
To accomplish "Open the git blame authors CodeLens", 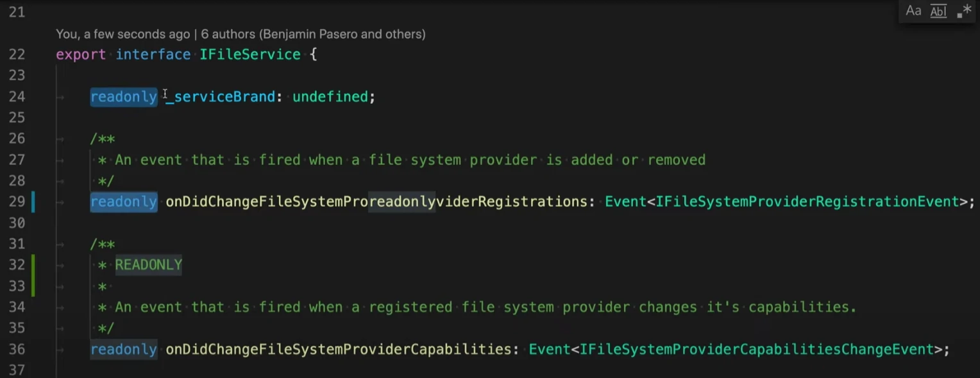I will pos(241,34).
